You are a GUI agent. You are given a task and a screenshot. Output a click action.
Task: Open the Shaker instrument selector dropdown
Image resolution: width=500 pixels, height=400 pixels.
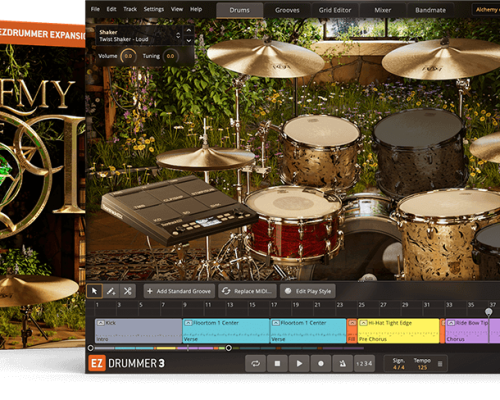pos(178,35)
